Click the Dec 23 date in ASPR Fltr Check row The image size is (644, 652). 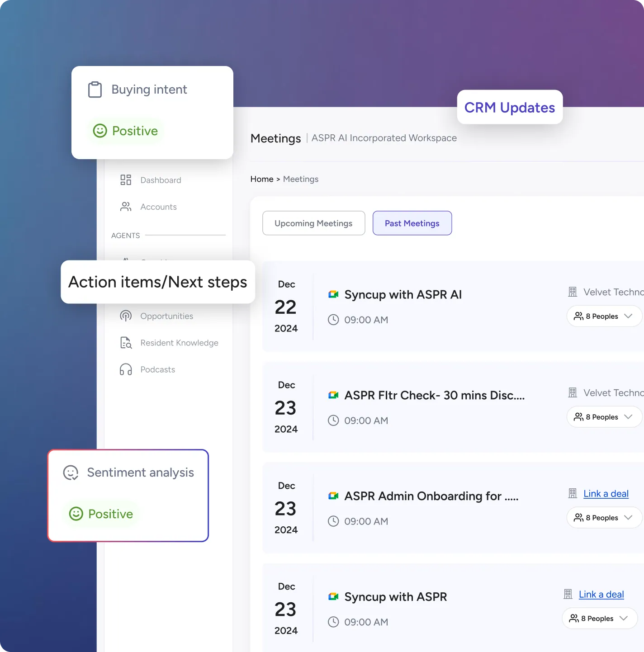[x=286, y=407]
